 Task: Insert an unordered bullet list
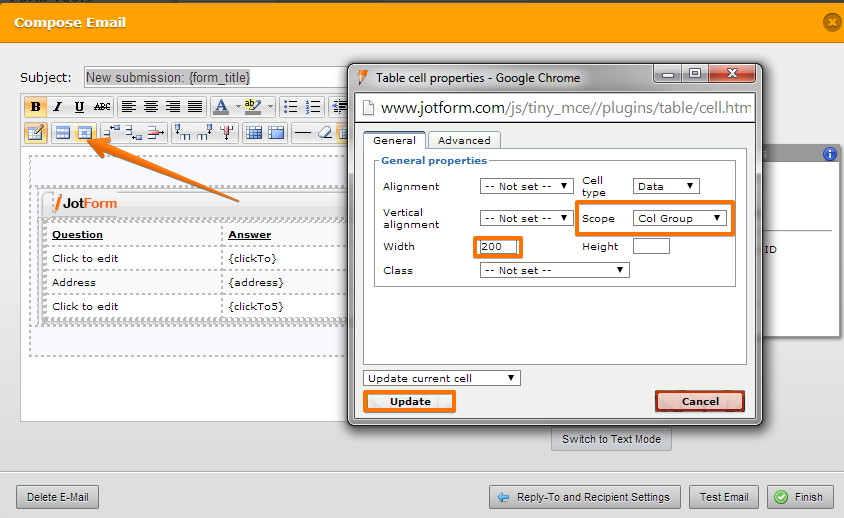pyautogui.click(x=291, y=107)
